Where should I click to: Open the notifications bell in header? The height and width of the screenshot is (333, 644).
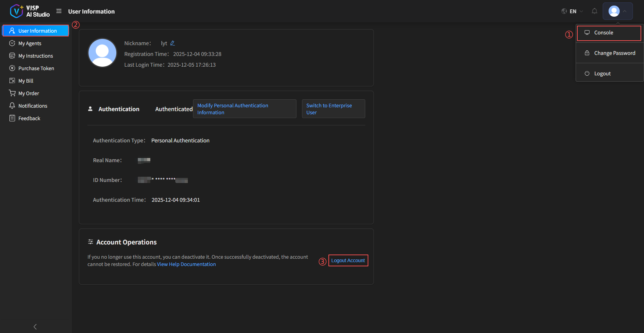[594, 11]
